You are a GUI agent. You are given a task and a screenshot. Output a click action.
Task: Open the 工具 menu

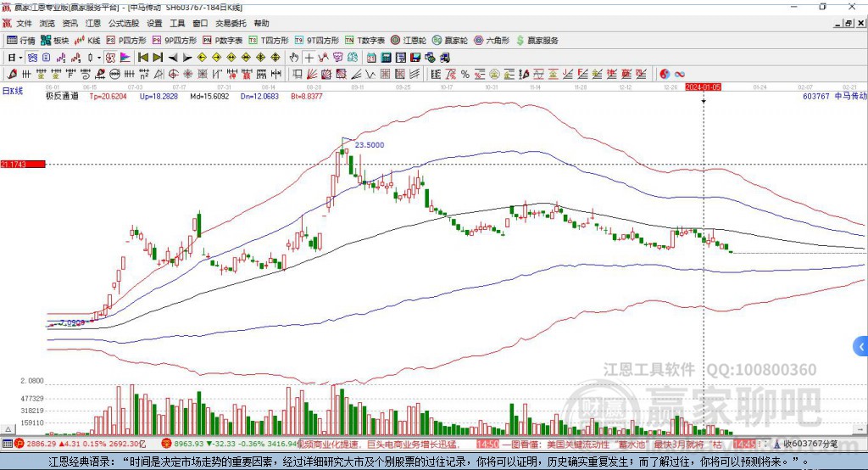pyautogui.click(x=177, y=23)
